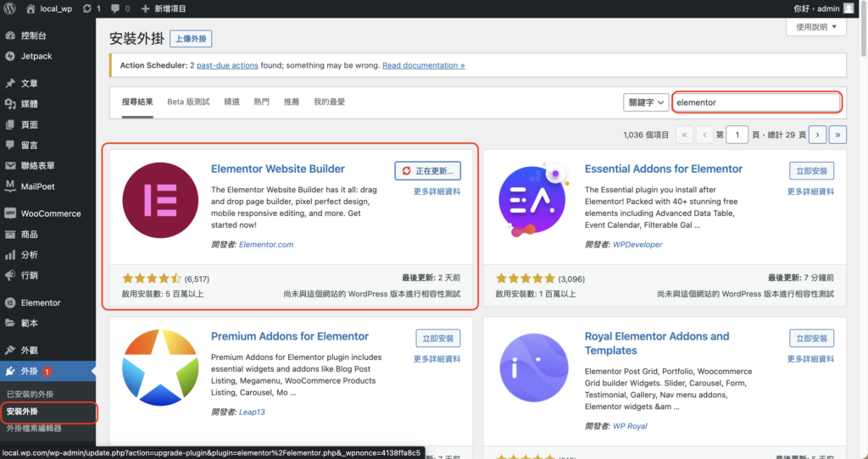Open the Read documentation link

click(424, 65)
